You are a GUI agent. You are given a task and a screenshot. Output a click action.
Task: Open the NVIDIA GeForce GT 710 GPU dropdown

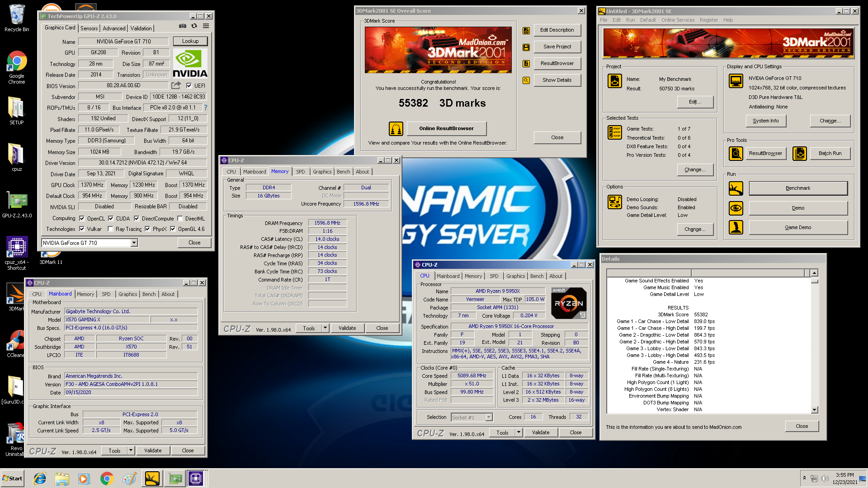point(134,243)
